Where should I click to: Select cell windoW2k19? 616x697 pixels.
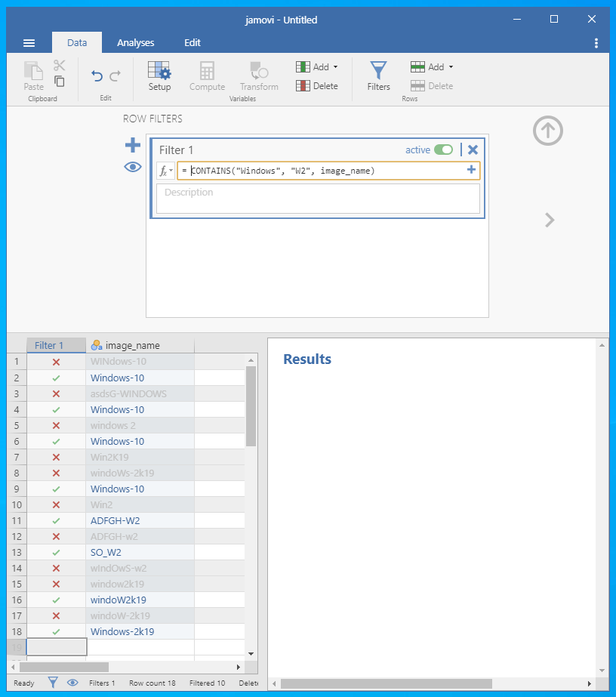point(140,600)
